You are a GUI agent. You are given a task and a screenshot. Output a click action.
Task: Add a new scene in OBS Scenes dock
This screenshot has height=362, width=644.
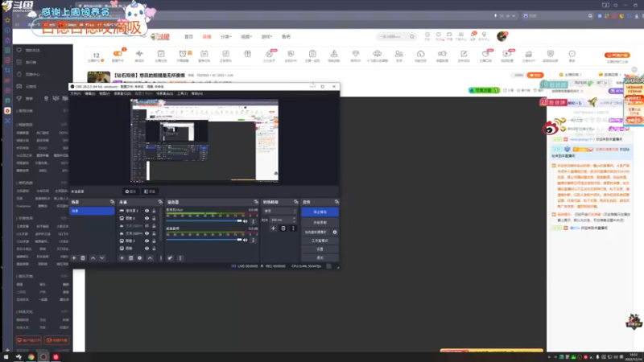74,258
